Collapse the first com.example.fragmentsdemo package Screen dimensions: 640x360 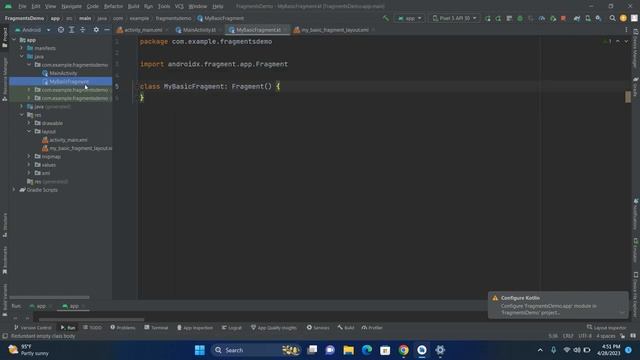point(29,64)
